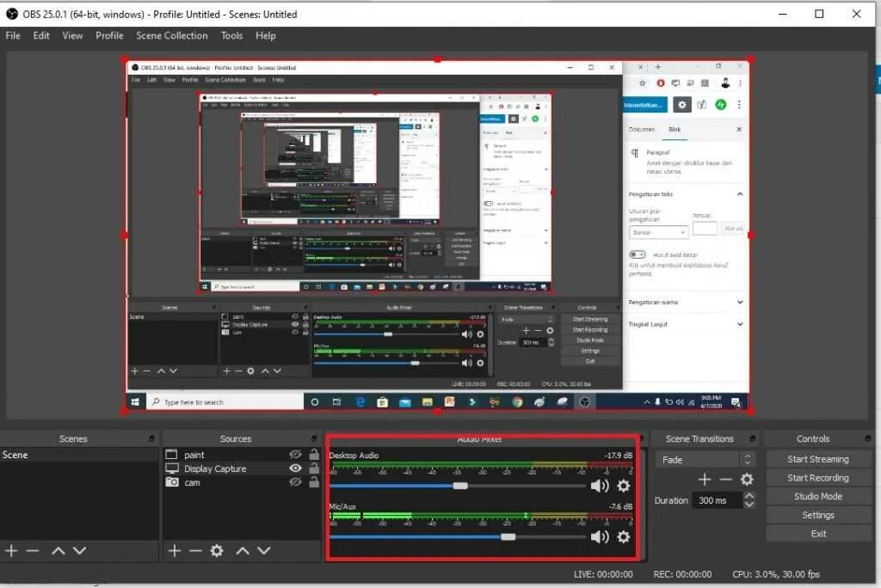The width and height of the screenshot is (881, 588).
Task: Click 'Type here to search' in outermost captured taskbar
Action: tap(225, 402)
